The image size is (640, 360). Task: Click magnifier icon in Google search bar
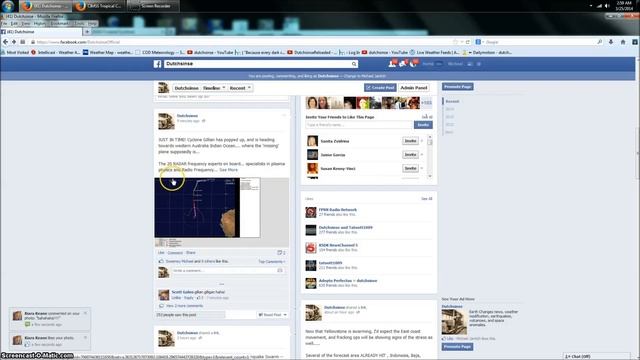click(x=599, y=42)
